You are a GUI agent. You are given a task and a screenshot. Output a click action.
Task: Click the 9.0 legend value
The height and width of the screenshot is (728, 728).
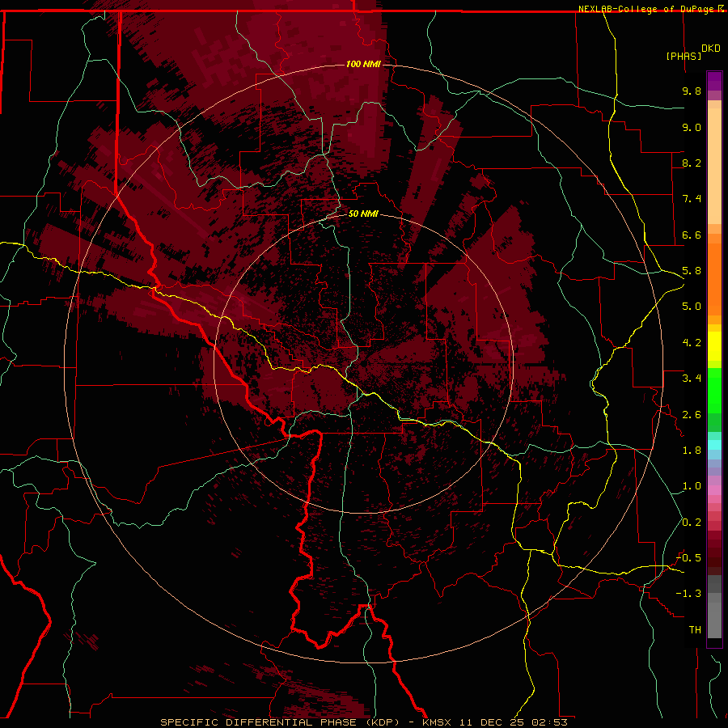point(692,127)
